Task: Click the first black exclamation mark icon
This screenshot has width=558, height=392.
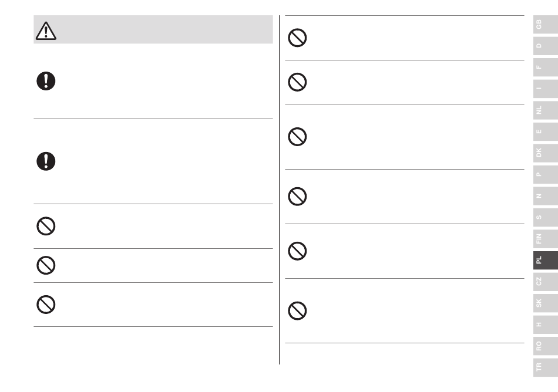Action: pyautogui.click(x=46, y=81)
